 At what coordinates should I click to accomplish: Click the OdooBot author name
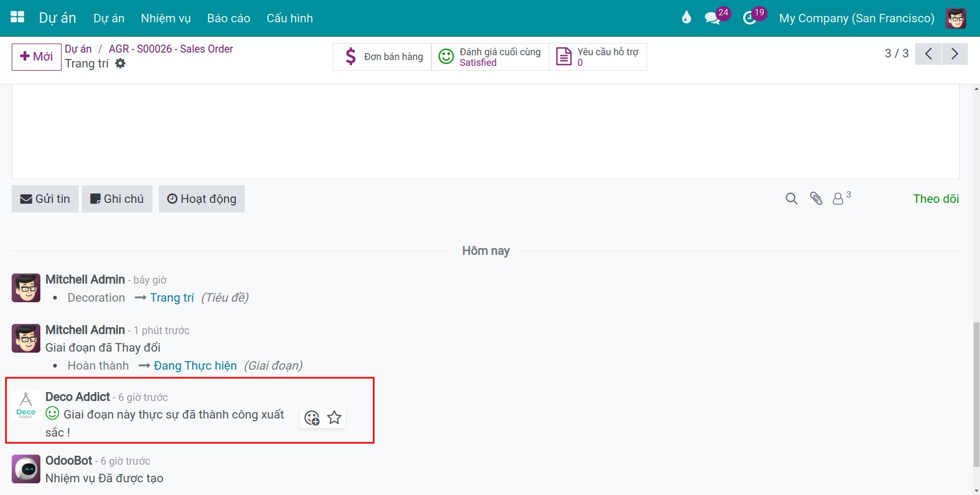[x=69, y=460]
